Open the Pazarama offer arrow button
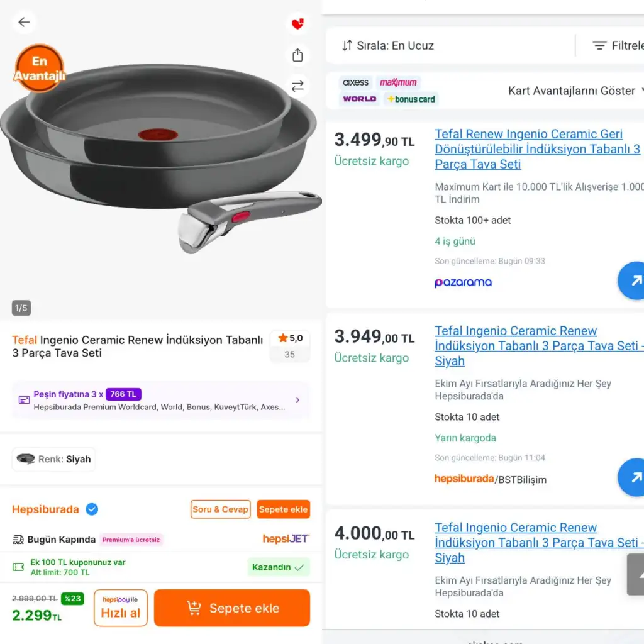Screen dimensions: 644x644 pyautogui.click(x=632, y=281)
